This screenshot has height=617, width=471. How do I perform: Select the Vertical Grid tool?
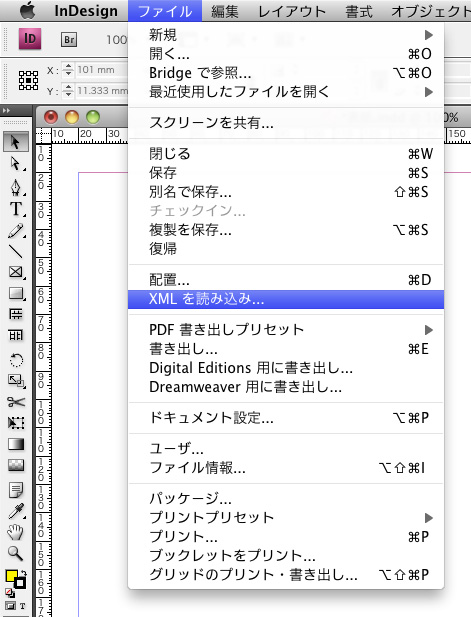[16, 335]
